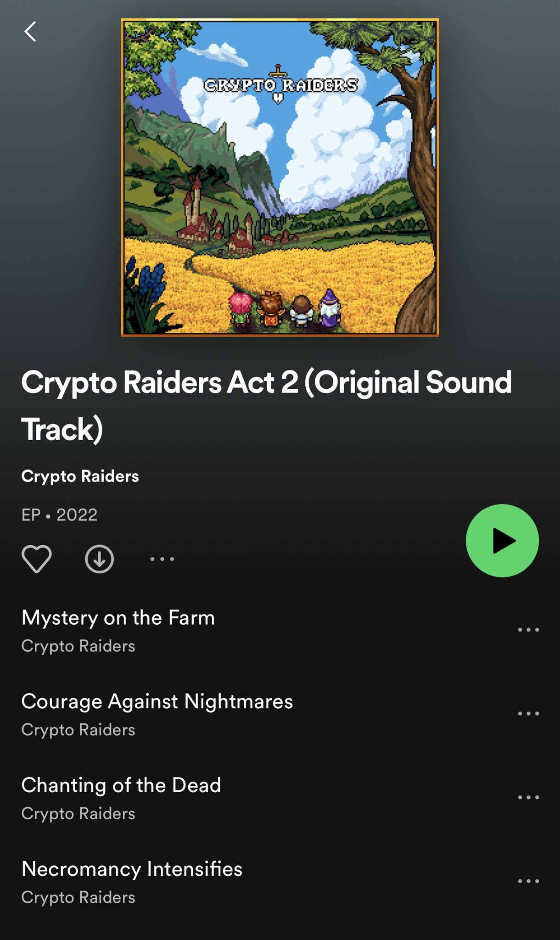Tap the Crypto Raiders album cover art

tap(280, 178)
